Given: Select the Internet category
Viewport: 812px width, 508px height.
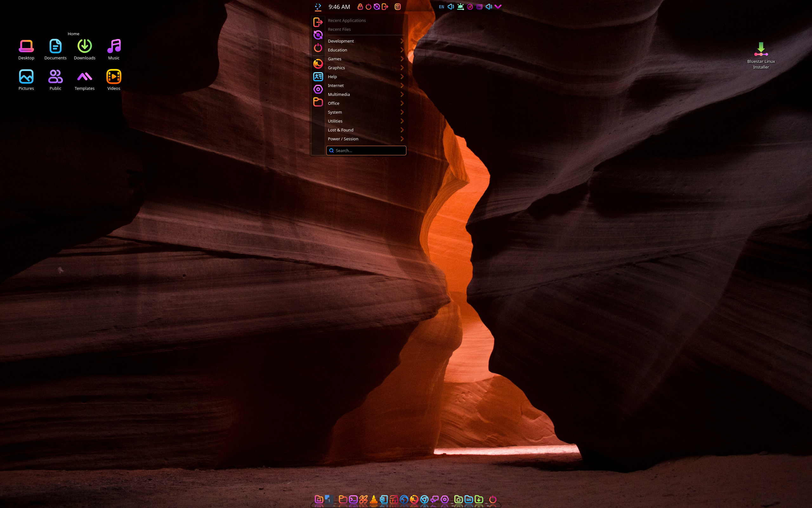Looking at the screenshot, I should [365, 85].
